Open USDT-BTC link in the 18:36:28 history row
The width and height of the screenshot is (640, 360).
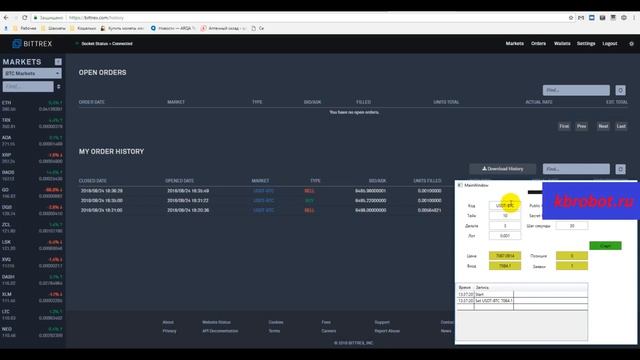[x=263, y=191]
